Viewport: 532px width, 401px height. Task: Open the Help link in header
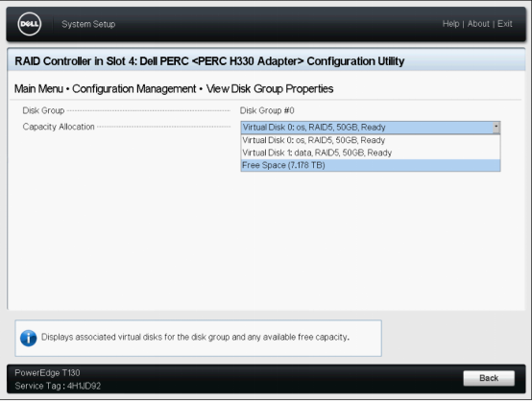click(x=450, y=24)
